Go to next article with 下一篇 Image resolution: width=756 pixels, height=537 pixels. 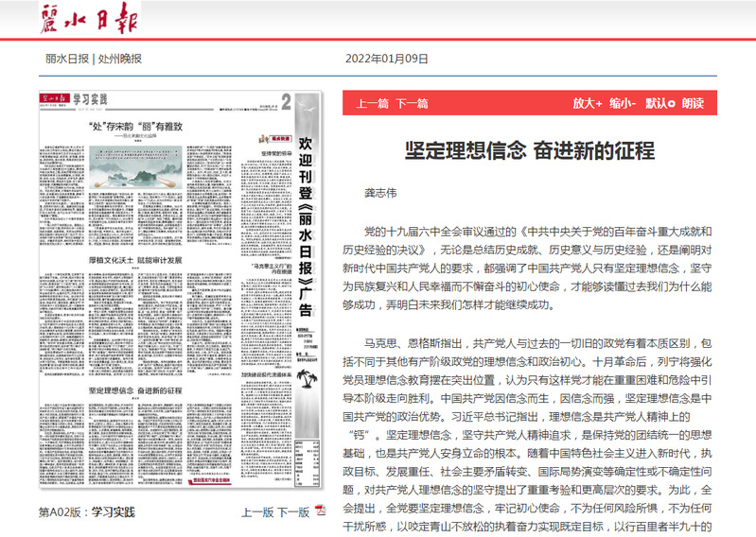(x=411, y=103)
